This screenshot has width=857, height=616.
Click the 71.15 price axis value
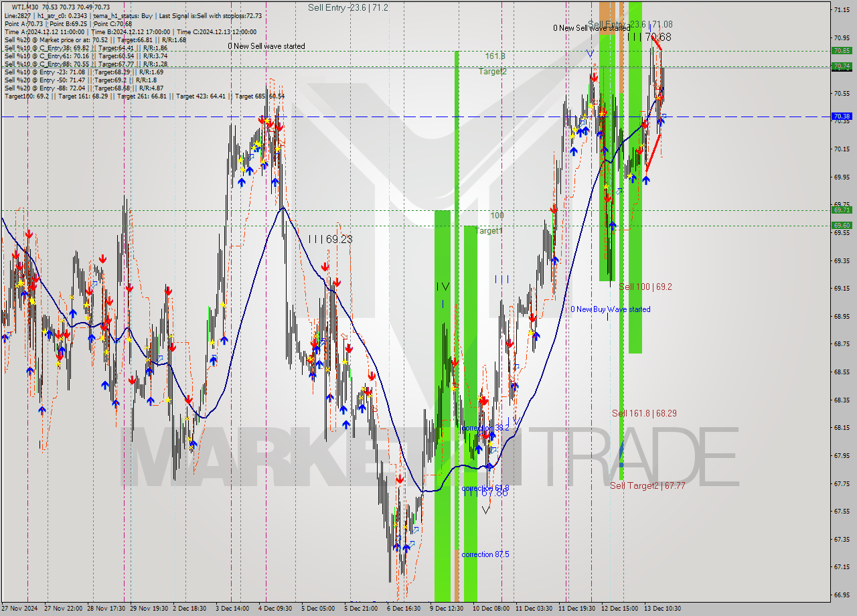842,10
